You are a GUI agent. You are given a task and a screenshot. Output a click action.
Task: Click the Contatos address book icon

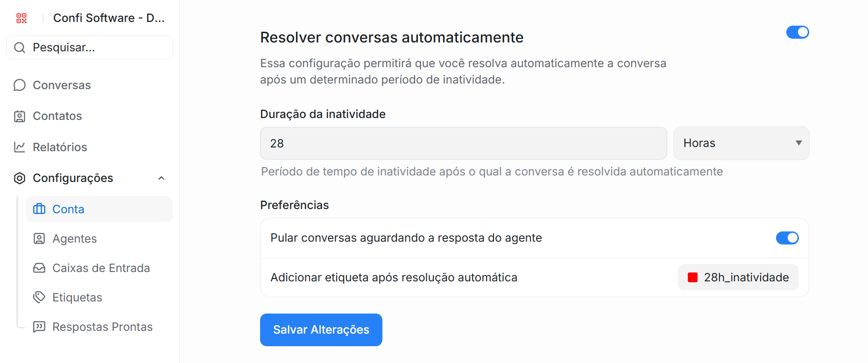point(20,116)
